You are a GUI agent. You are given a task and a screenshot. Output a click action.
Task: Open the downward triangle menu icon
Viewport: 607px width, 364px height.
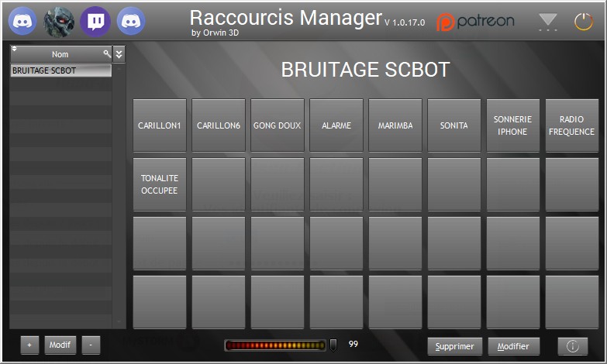(548, 22)
